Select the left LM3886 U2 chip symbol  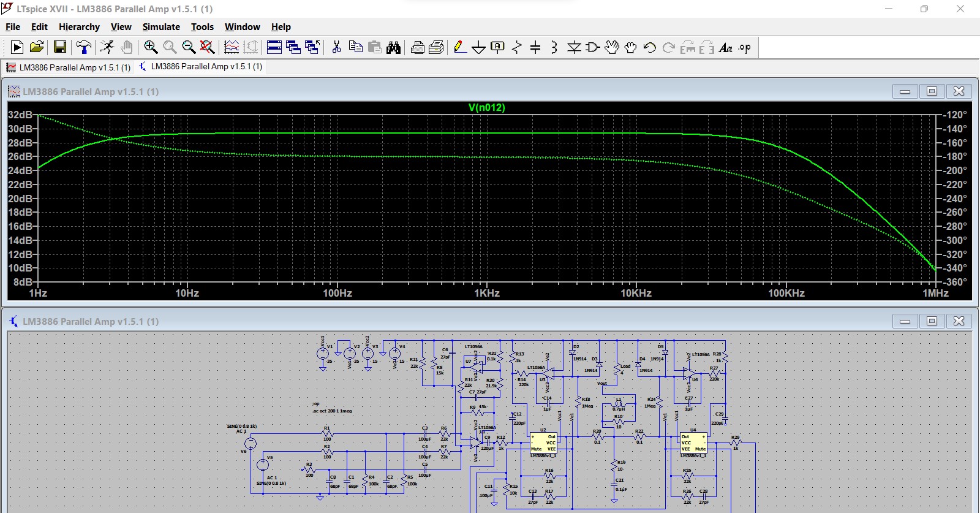click(x=543, y=443)
